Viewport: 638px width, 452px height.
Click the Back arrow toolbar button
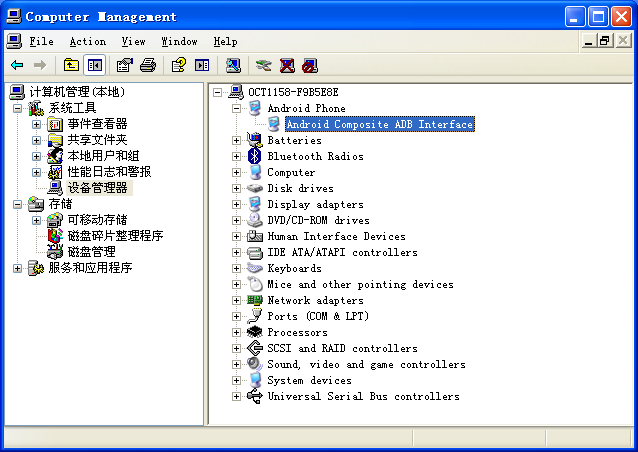click(x=17, y=65)
